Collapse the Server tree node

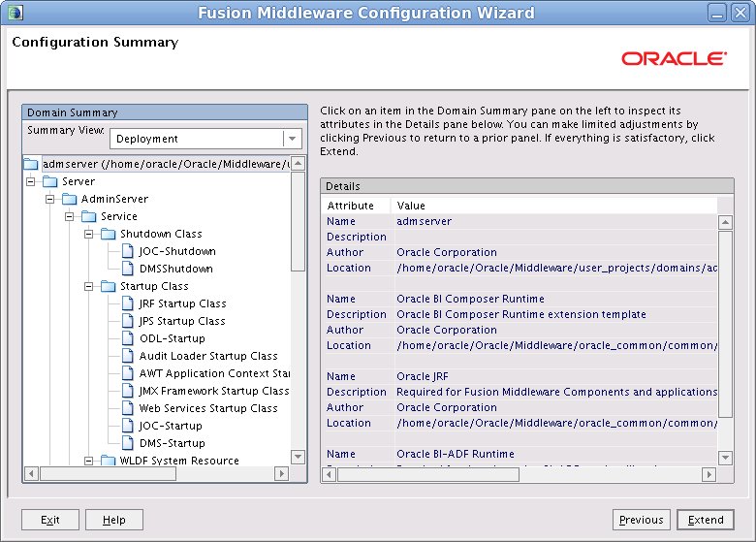(x=30, y=181)
